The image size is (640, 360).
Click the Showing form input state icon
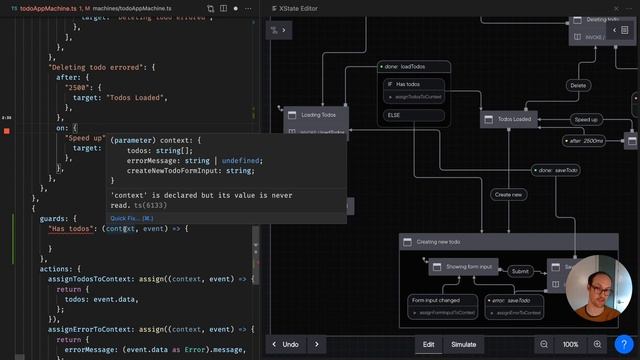pos(437,267)
